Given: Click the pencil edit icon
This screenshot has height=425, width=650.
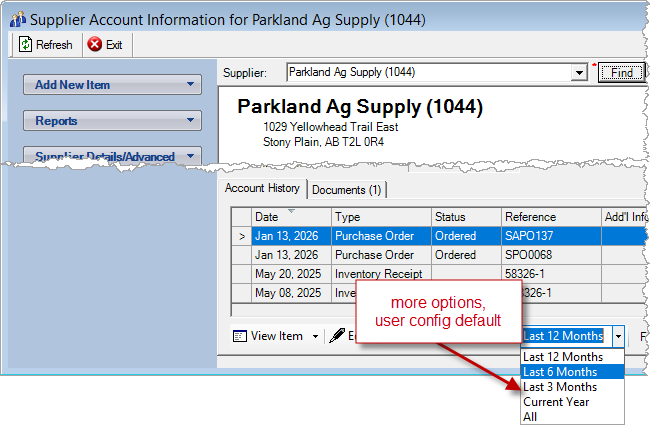Looking at the screenshot, I should [x=337, y=336].
